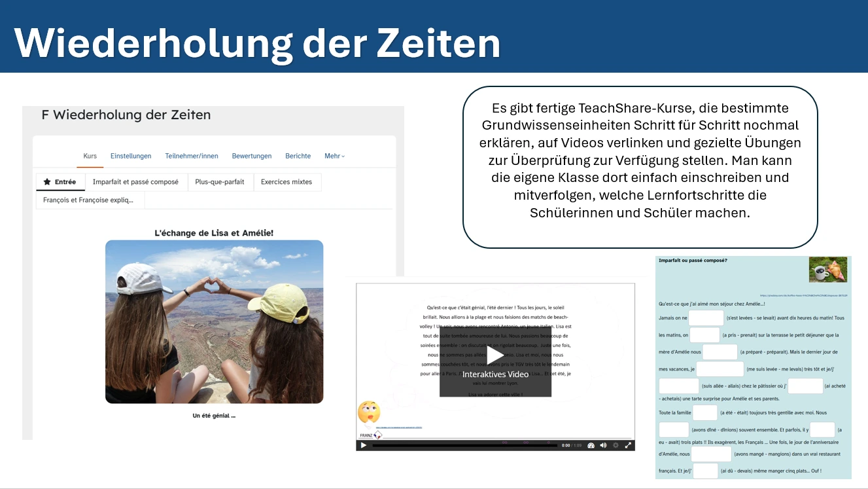
Task: Click the star icon on Entrée tab
Action: coord(47,182)
